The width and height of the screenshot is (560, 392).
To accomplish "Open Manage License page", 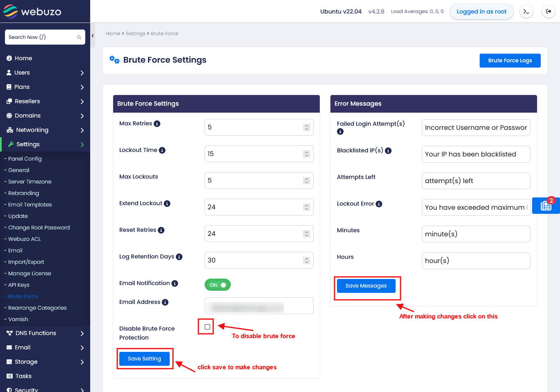I will pos(30,273).
